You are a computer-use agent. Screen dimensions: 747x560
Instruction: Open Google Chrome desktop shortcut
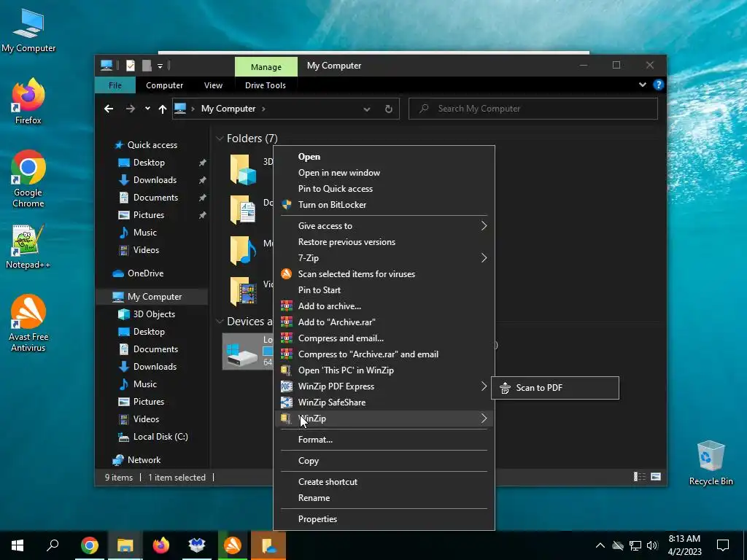point(28,179)
